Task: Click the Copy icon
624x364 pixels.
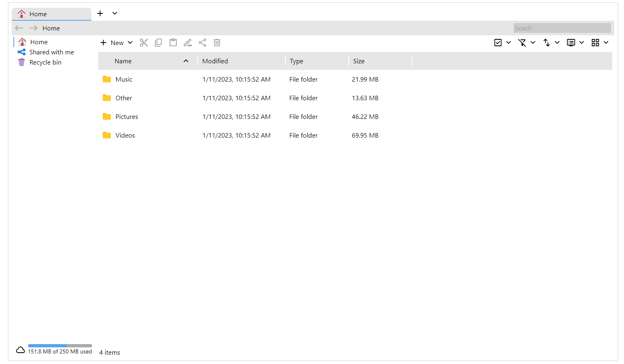Action: [158, 42]
